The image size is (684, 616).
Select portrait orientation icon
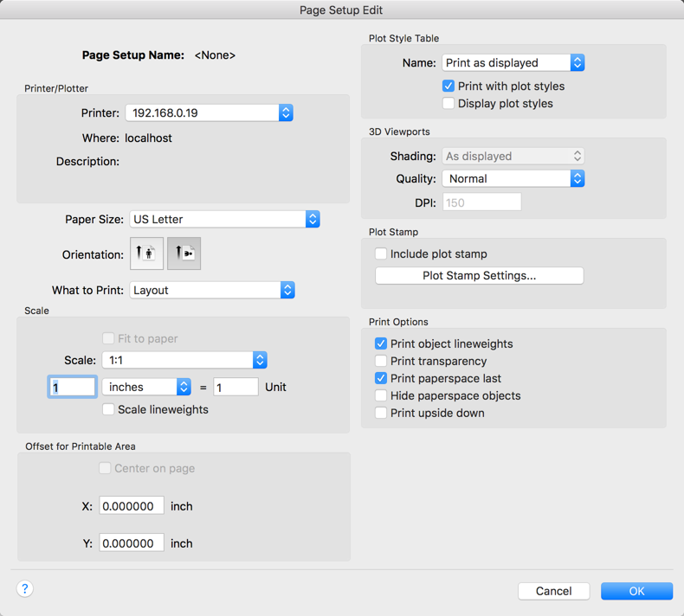(x=147, y=253)
